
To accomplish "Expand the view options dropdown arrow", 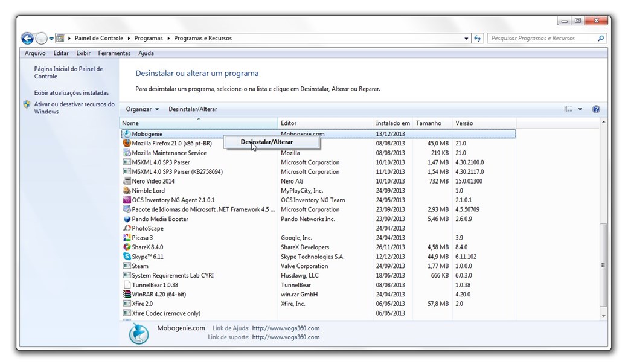I will pyautogui.click(x=580, y=109).
